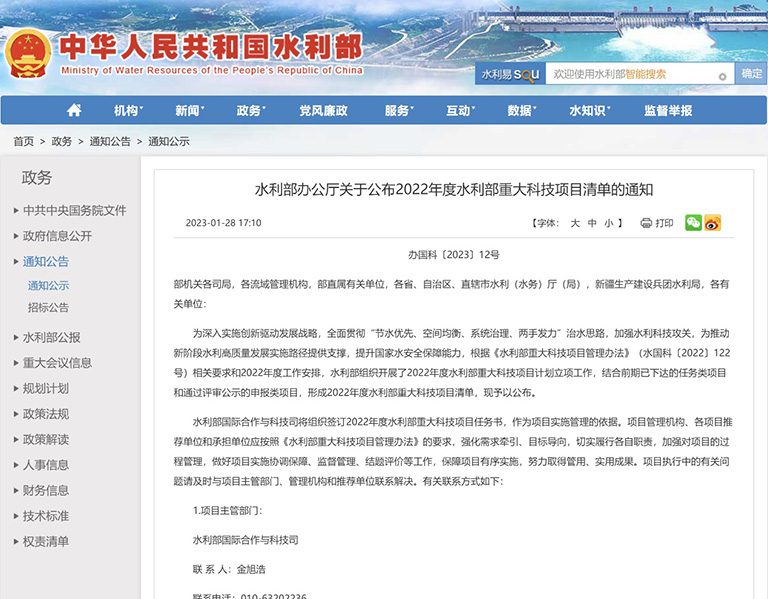Click the text 水利部国际合作与科技司

[x=245, y=540]
